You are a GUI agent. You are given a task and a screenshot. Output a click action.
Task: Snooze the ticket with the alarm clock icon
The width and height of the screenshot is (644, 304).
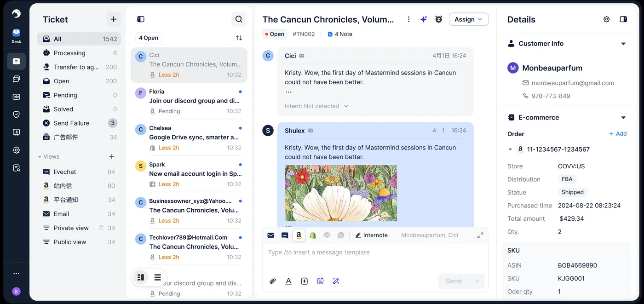coord(439,19)
